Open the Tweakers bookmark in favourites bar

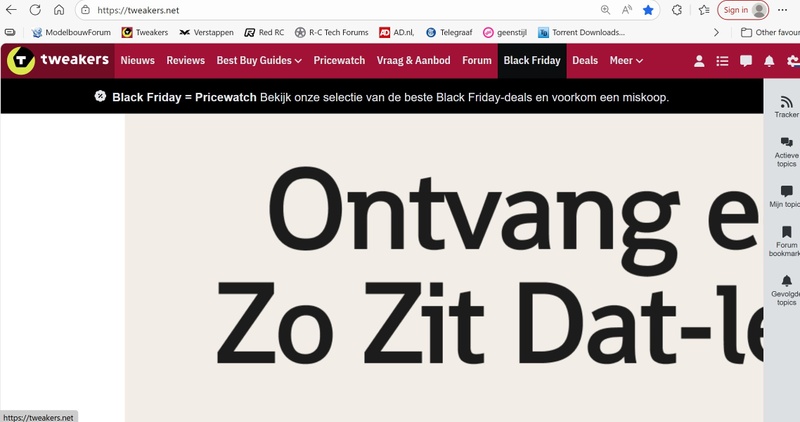point(145,32)
